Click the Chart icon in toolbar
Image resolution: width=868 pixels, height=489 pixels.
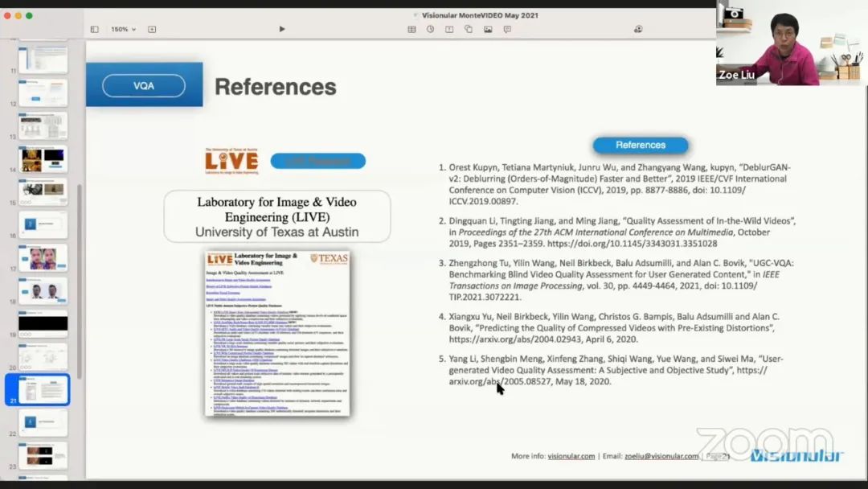(x=430, y=29)
